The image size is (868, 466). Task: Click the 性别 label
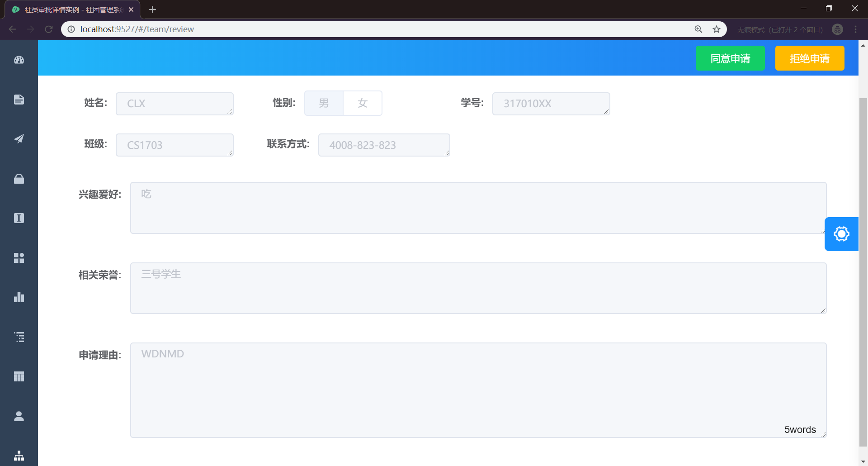(284, 103)
